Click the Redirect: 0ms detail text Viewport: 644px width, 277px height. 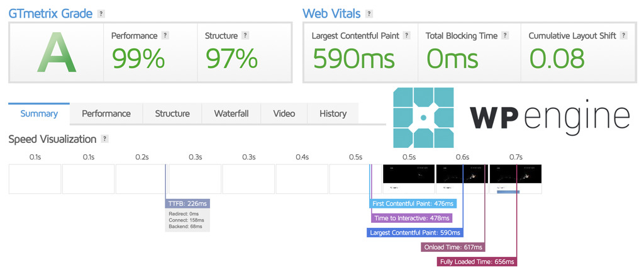184,214
